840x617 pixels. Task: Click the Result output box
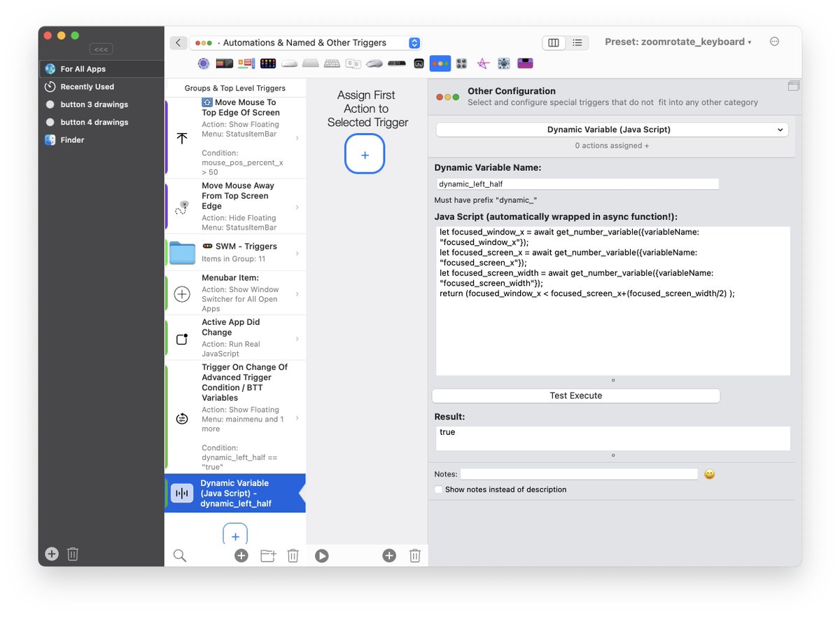coord(613,438)
